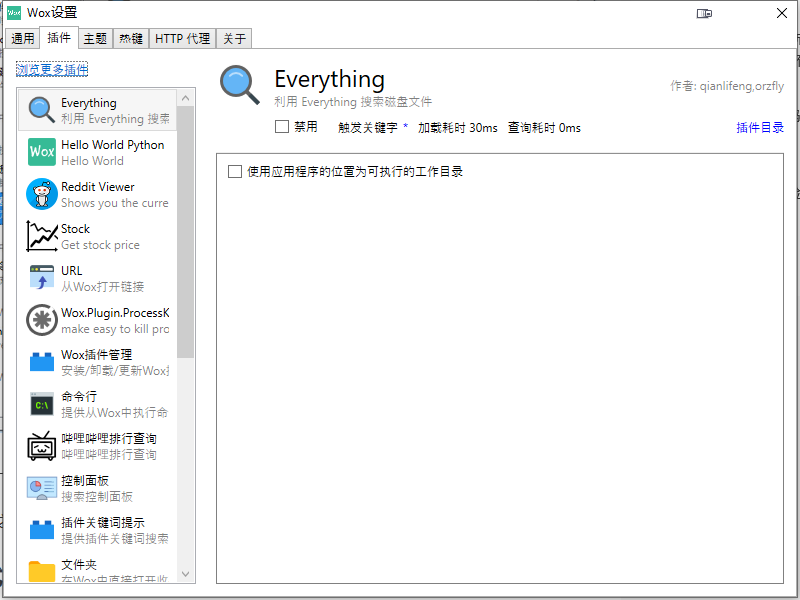Open the 插件 tab
Screen dimensions: 800x600
point(59,38)
